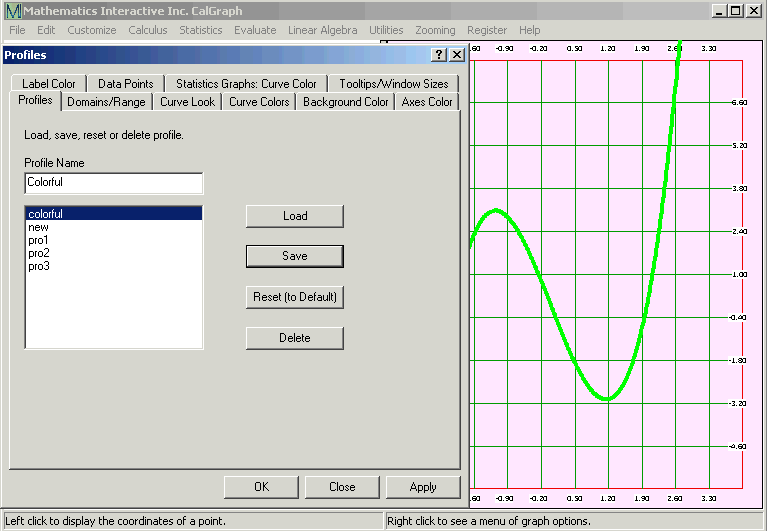This screenshot has width=767, height=531.
Task: Switch to the Domains/Range tab
Action: tap(106, 102)
